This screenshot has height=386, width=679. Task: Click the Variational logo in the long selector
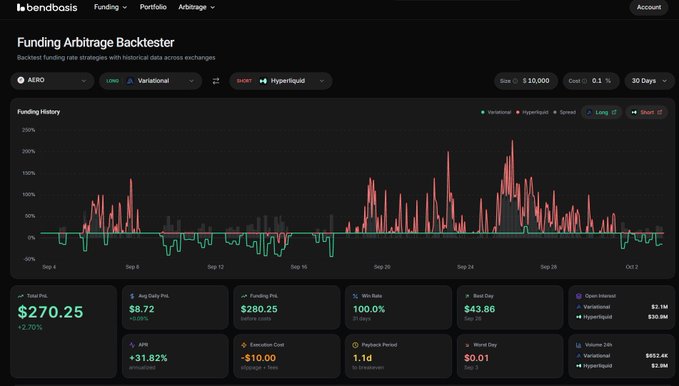pos(130,81)
